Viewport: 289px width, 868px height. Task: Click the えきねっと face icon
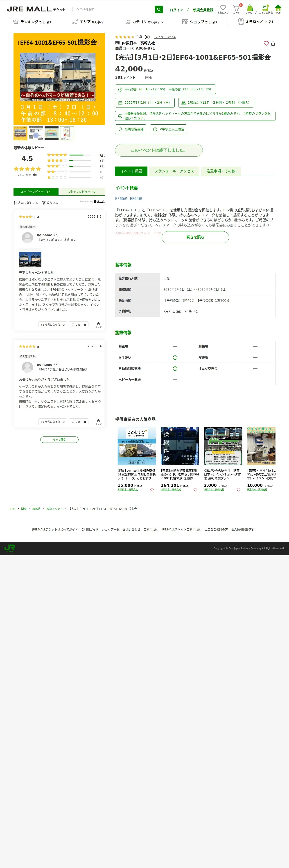(x=241, y=22)
